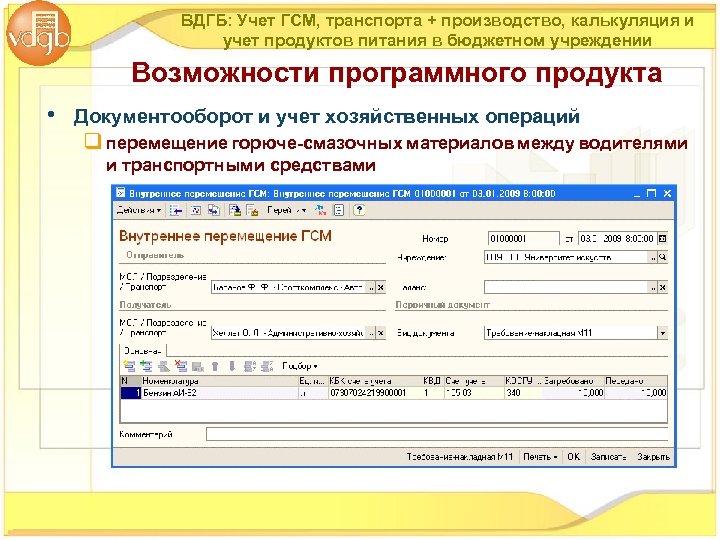Open selection for recipient МОЛ field
The image size is (720, 540).
point(371,333)
